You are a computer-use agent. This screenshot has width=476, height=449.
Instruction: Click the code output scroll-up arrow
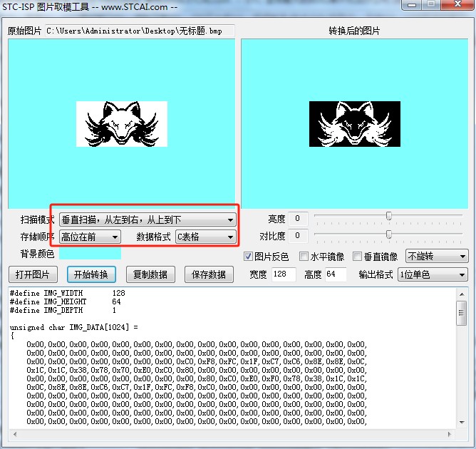click(x=462, y=294)
